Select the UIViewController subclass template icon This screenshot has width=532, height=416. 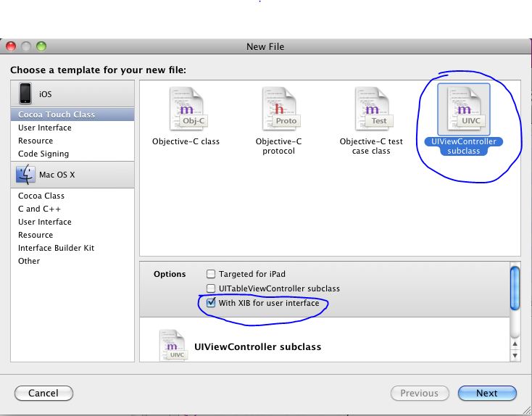(x=464, y=109)
